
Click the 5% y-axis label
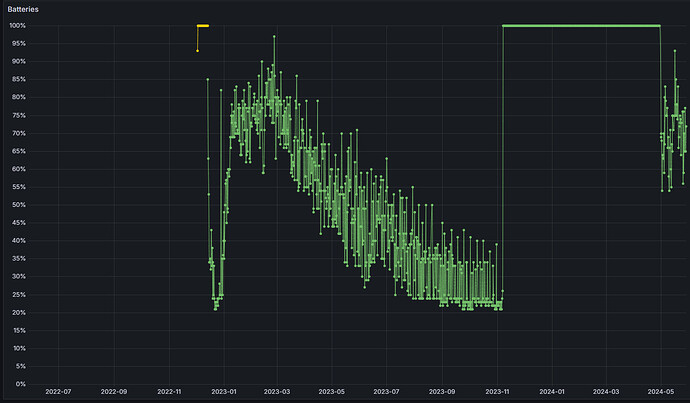click(21, 366)
